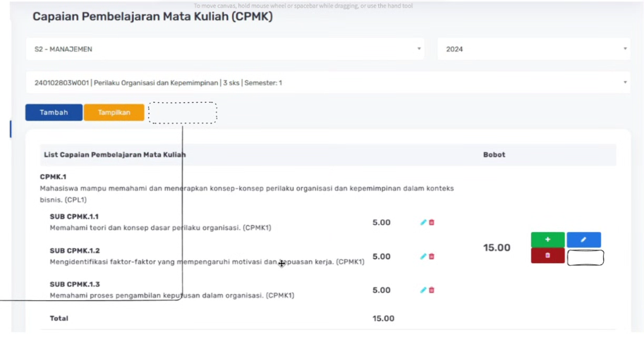Click the trash icon for SUB CPMK.1.2

(x=432, y=256)
